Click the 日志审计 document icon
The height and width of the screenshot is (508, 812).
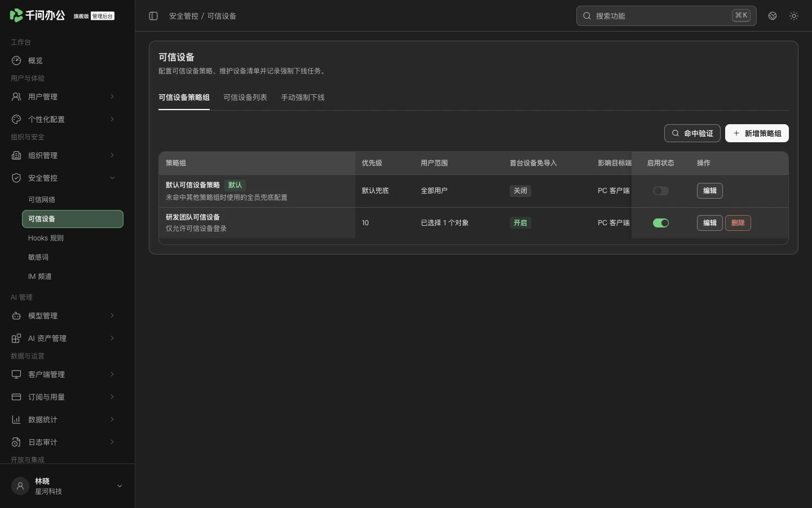point(16,442)
